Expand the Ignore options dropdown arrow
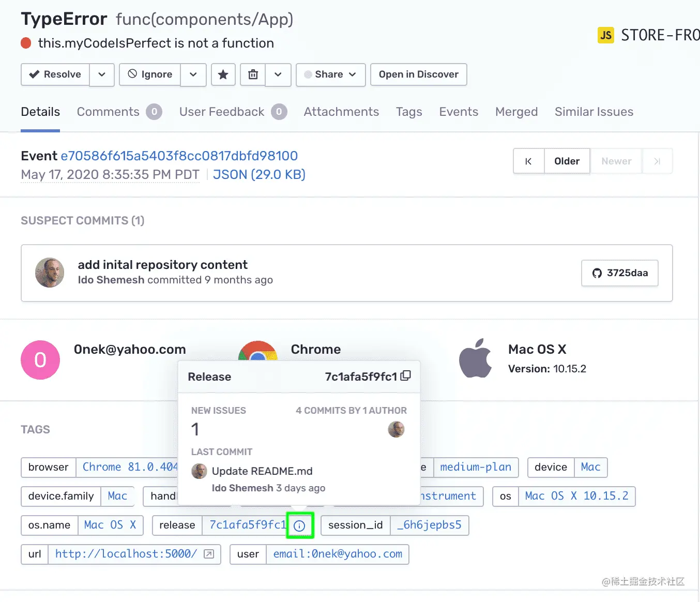Viewport: 700px width, 602px height. (193, 74)
